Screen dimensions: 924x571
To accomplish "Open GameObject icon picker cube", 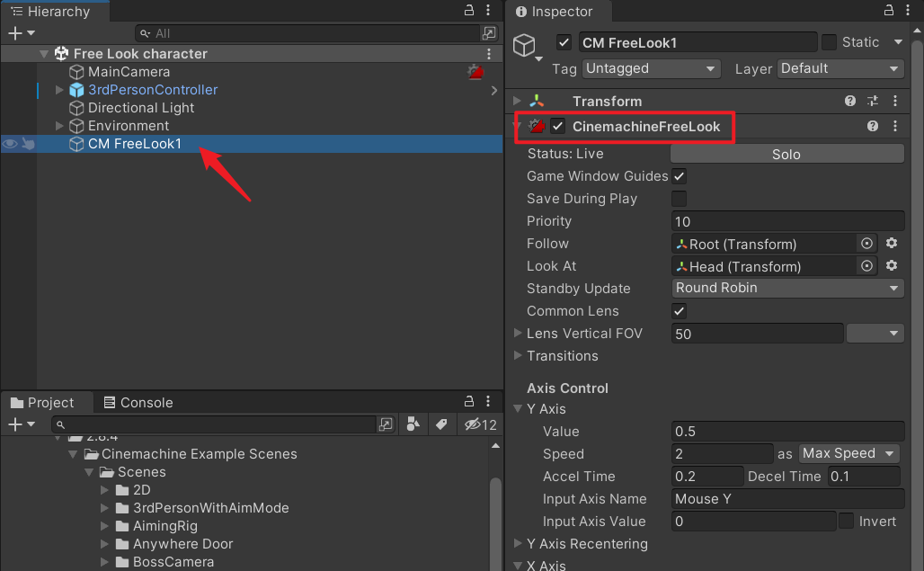I will tap(524, 45).
